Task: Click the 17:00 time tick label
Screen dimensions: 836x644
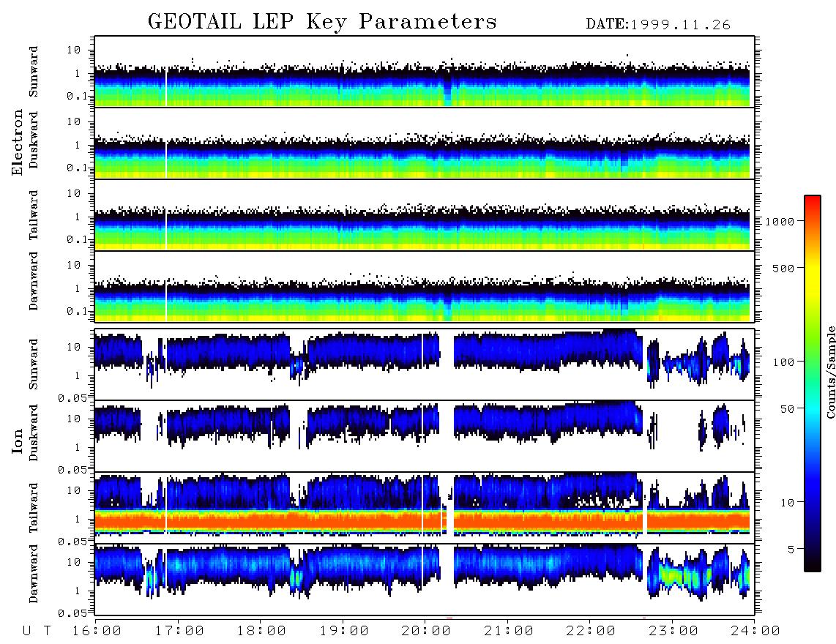Action: point(179,632)
